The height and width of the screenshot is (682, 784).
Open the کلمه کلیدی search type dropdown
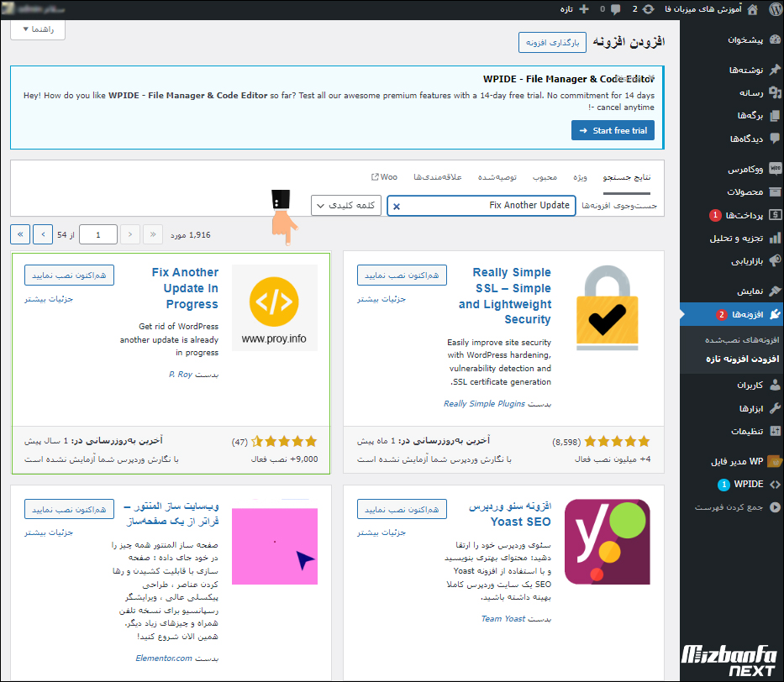346,205
